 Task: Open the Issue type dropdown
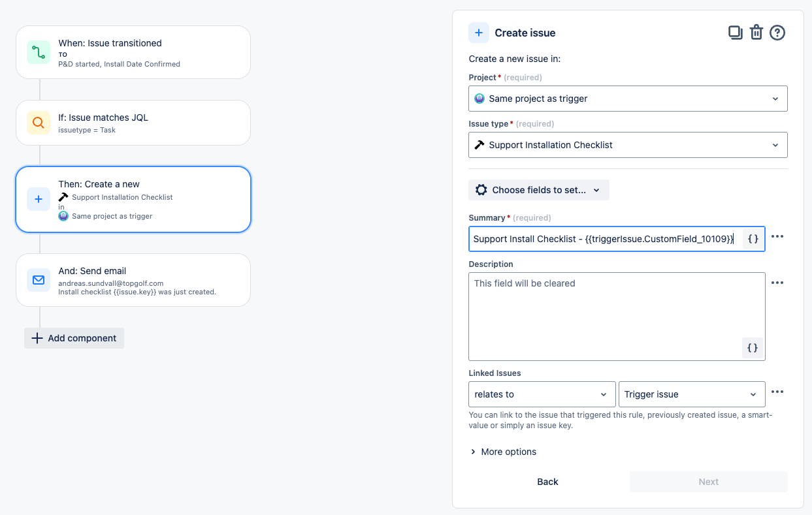pyautogui.click(x=628, y=145)
